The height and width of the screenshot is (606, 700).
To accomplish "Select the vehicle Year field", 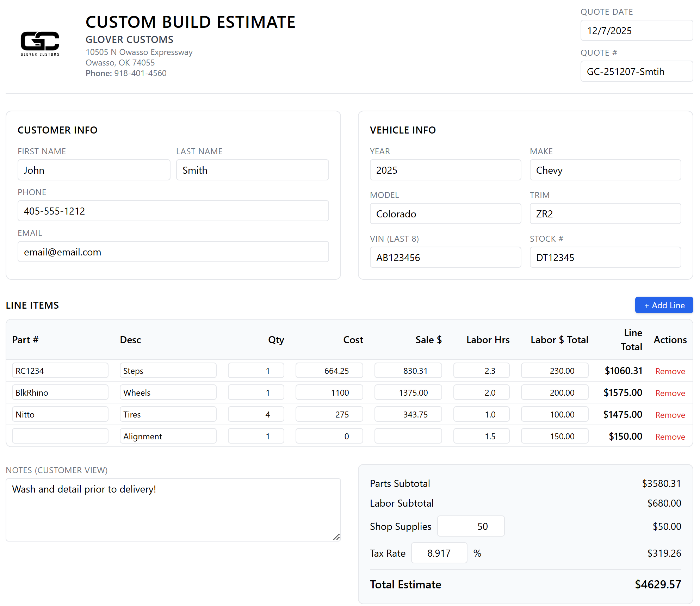I will (x=445, y=170).
